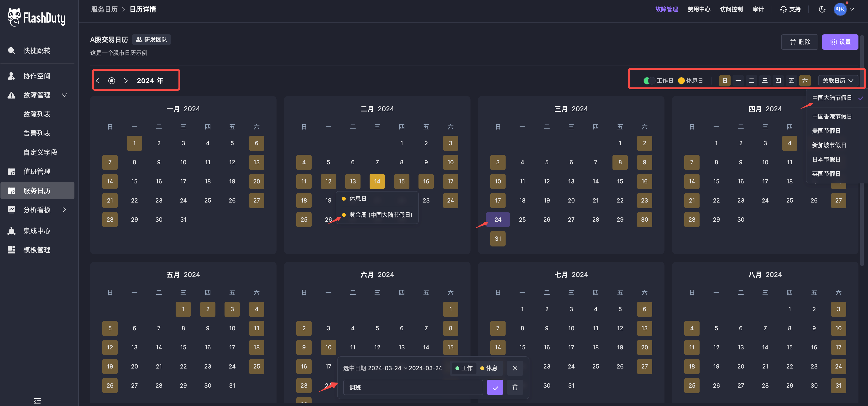Open the 科技 user avatar
The width and height of the screenshot is (868, 406).
[840, 10]
